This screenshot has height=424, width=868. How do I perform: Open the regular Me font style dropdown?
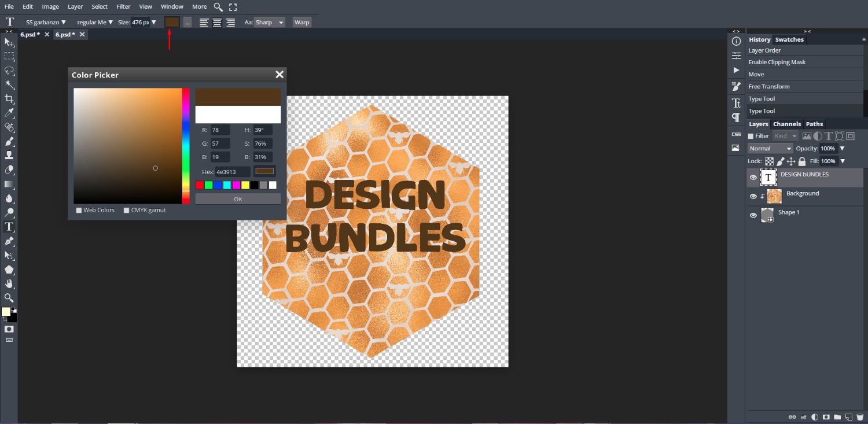tap(95, 23)
